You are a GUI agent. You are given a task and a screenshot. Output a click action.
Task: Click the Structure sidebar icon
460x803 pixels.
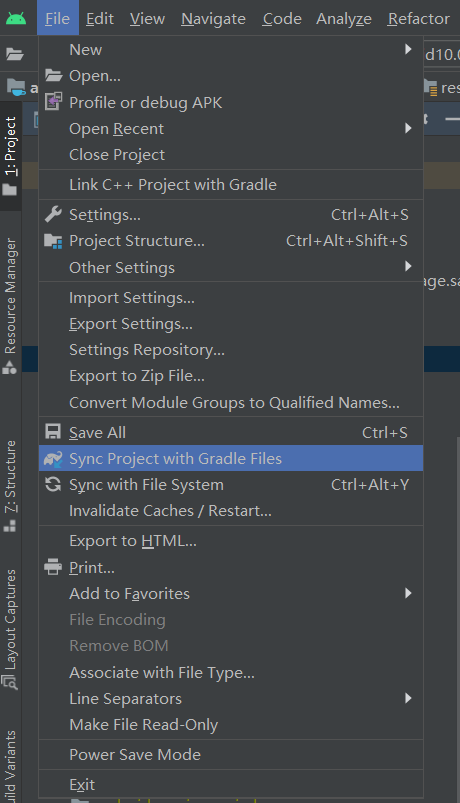coord(10,526)
